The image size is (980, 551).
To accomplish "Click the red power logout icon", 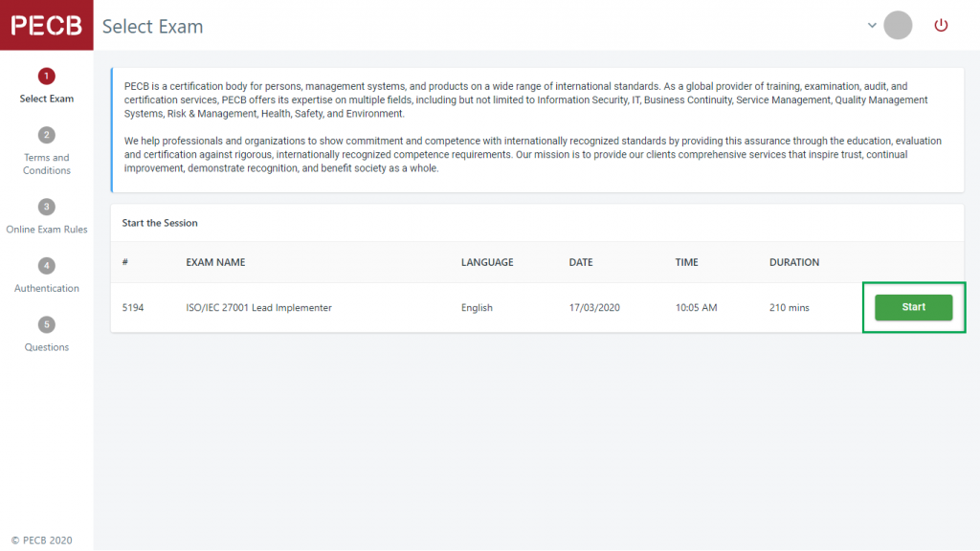I will (x=941, y=26).
